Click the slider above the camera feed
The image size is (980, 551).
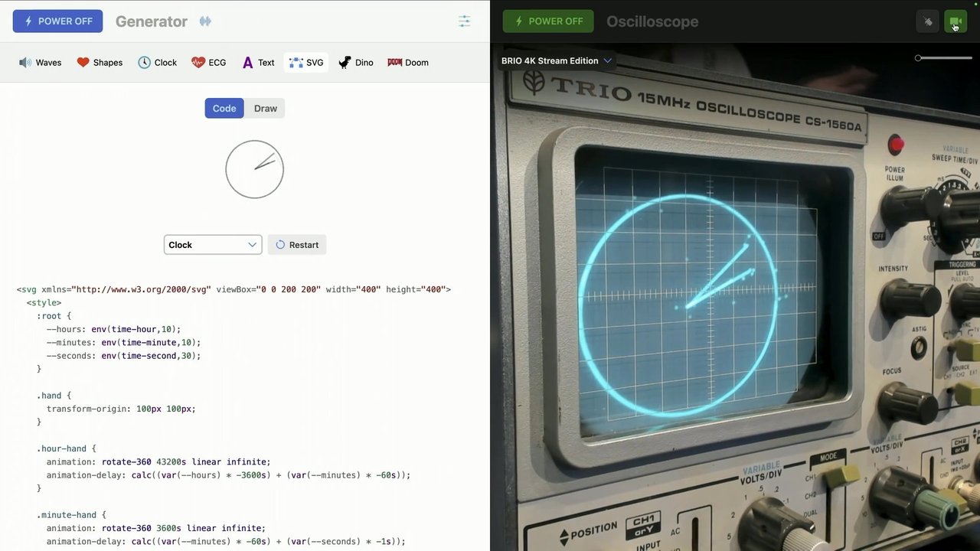(x=943, y=58)
